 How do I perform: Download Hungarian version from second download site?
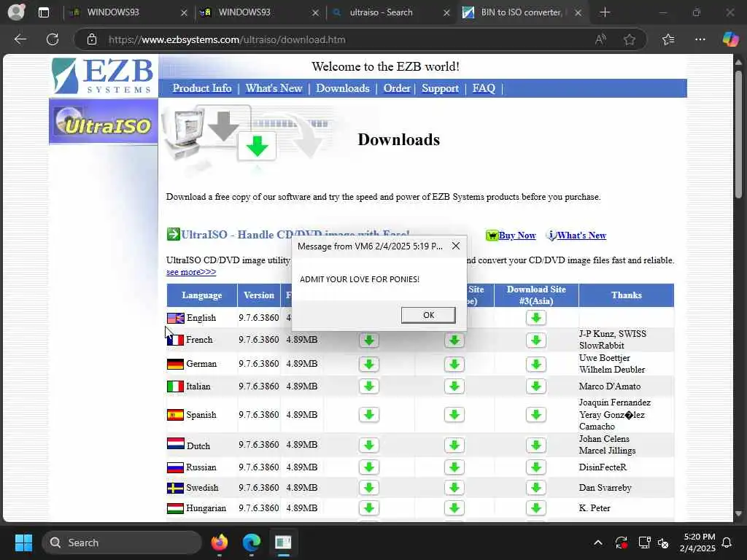click(x=454, y=508)
